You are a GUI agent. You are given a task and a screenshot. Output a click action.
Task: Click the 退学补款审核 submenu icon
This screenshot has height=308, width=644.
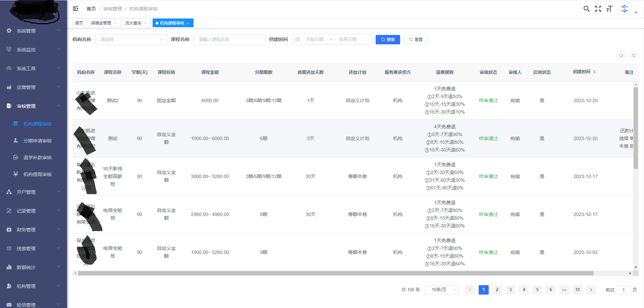[16, 157]
